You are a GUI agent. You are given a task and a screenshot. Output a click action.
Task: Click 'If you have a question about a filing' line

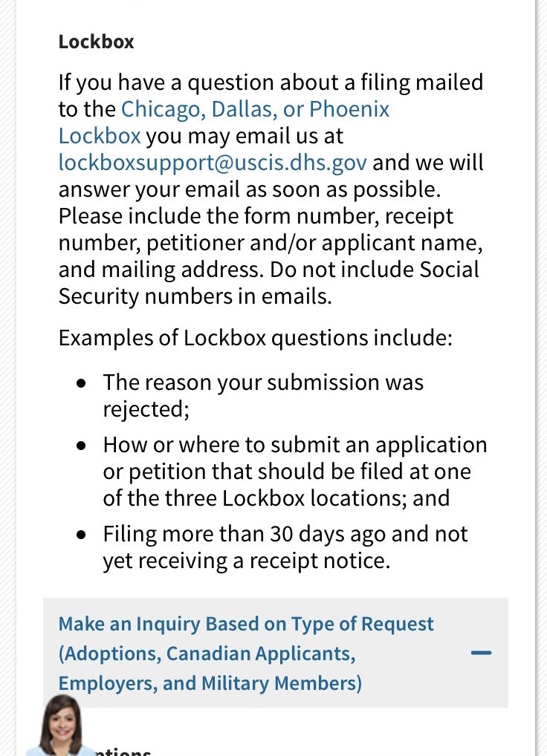point(271,82)
